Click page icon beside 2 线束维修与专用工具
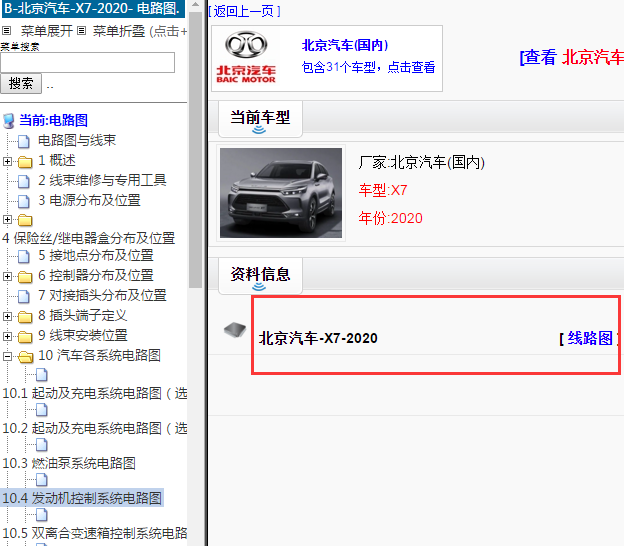Image resolution: width=624 pixels, height=546 pixels. pyautogui.click(x=24, y=181)
